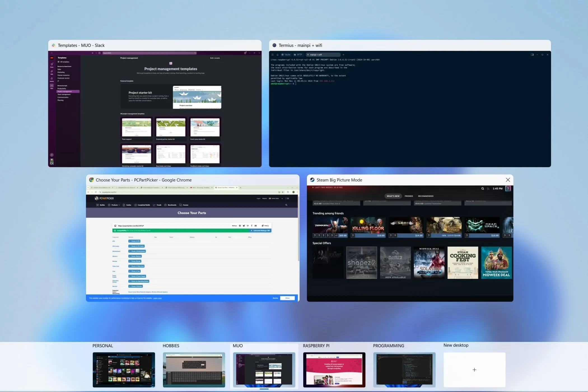Click Build a template in Slack

pos(215,58)
